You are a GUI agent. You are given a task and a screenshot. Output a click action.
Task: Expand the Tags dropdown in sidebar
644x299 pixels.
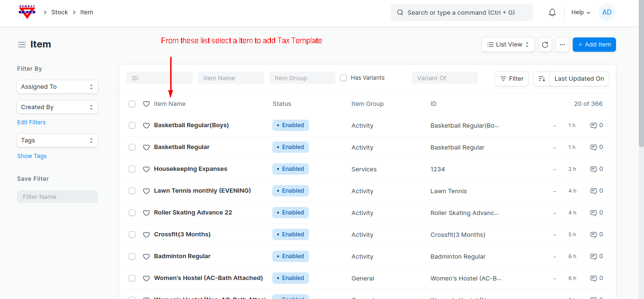(57, 140)
